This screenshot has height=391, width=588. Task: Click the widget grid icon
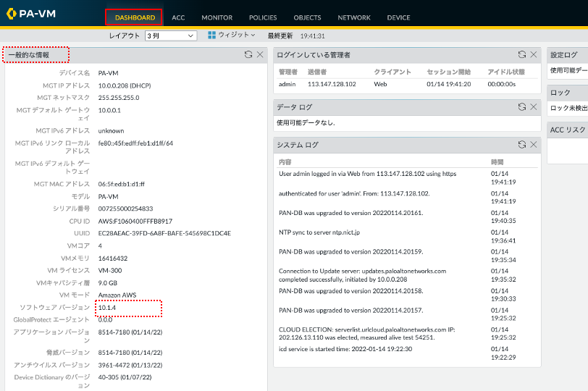tap(211, 35)
